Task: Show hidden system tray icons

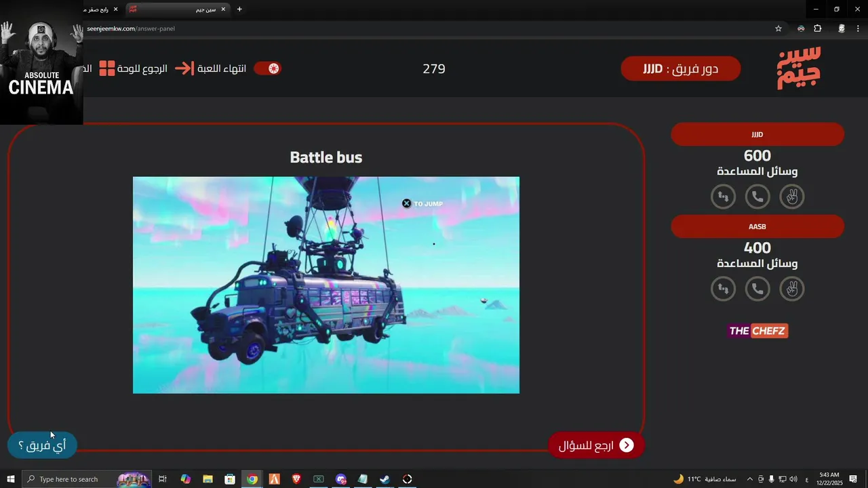Action: 749,479
